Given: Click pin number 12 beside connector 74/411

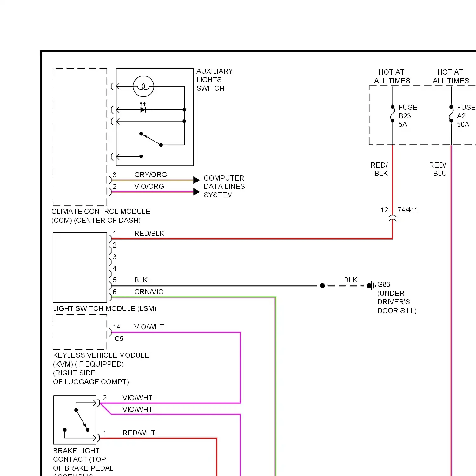Looking at the screenshot, I should tap(384, 210).
